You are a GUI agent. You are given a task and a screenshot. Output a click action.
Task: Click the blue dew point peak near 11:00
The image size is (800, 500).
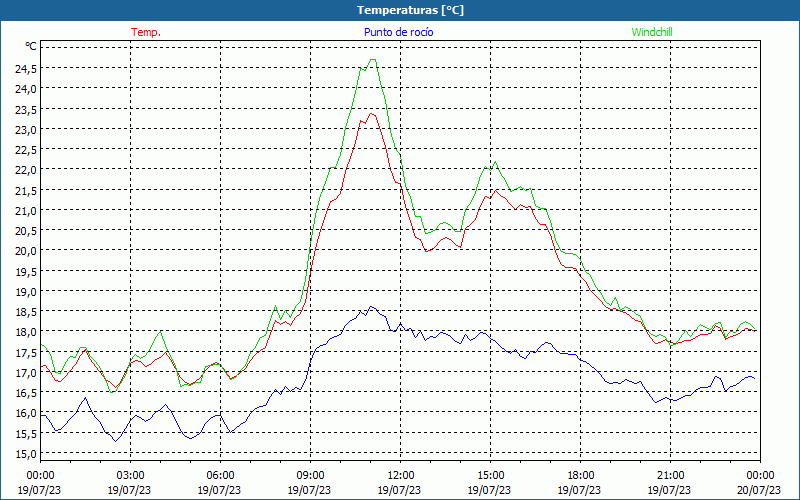tap(371, 307)
